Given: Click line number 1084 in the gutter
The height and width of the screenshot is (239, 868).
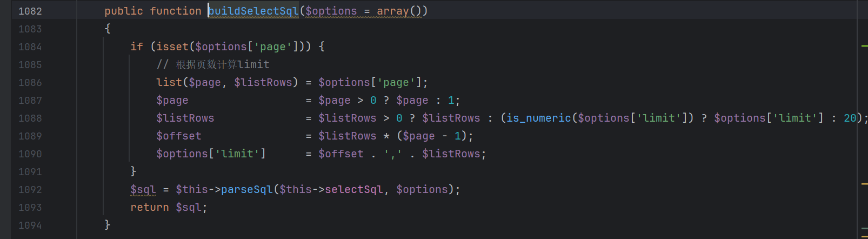Looking at the screenshot, I should 30,47.
